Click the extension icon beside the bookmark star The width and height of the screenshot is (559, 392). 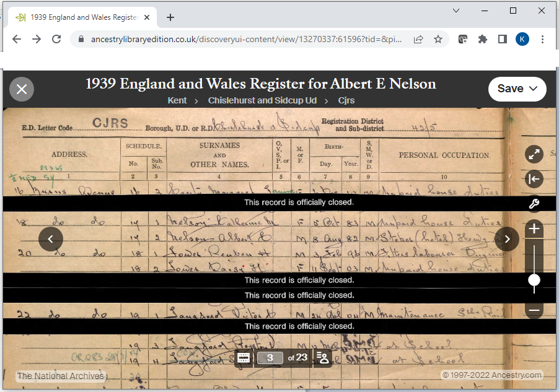click(x=463, y=39)
